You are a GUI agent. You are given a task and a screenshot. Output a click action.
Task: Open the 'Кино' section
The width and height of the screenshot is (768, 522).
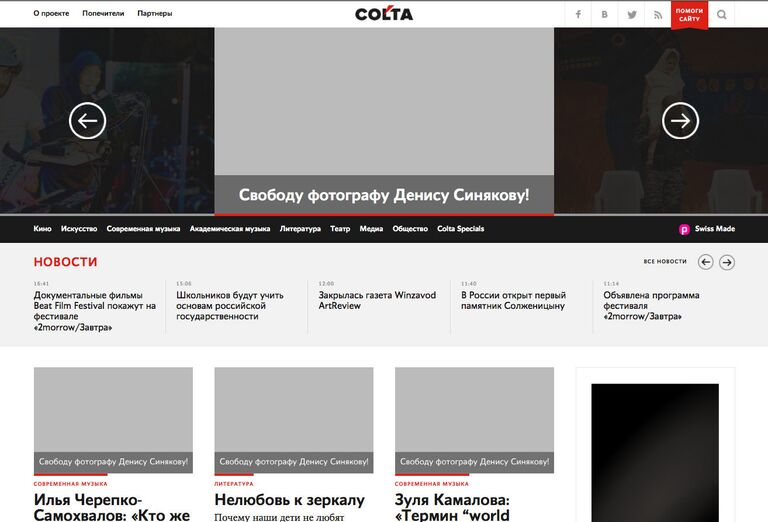point(42,229)
